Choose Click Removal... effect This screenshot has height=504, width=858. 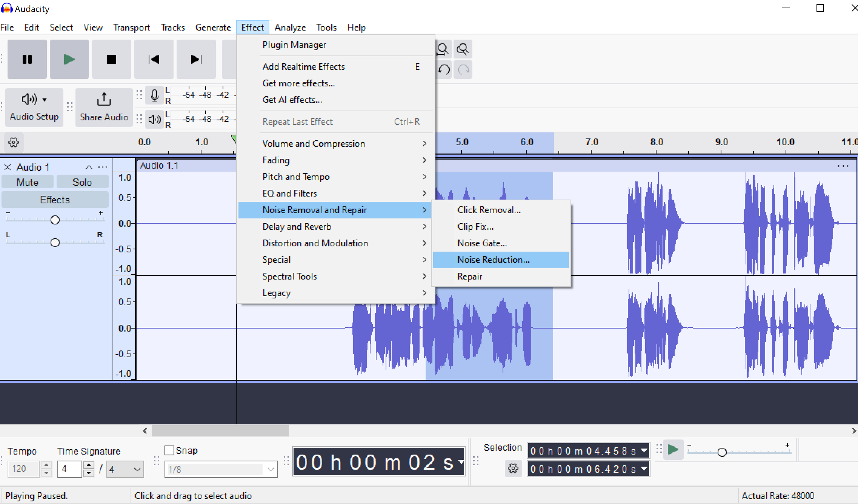pyautogui.click(x=501, y=210)
